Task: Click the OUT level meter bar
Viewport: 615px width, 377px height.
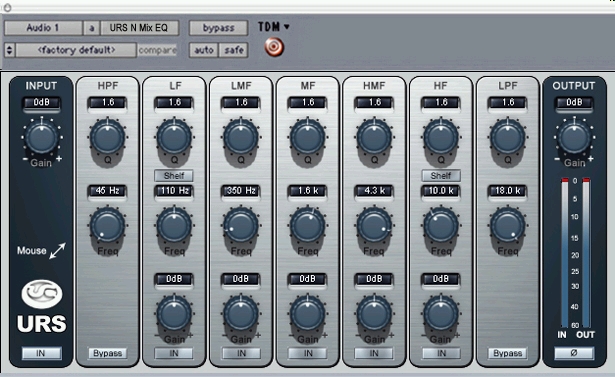Action: click(586, 253)
